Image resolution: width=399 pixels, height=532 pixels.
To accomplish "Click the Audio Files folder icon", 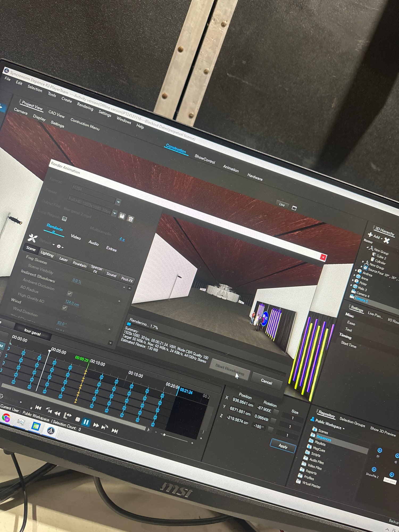I will tap(306, 458).
